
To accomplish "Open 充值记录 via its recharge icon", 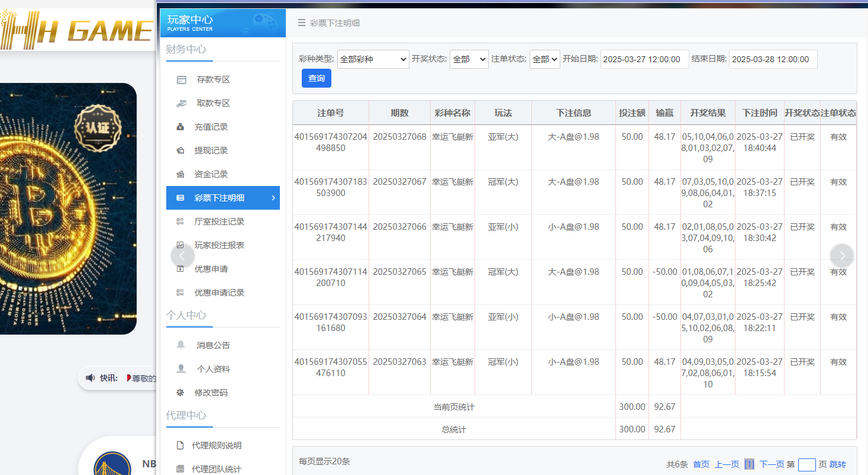I will coord(181,126).
